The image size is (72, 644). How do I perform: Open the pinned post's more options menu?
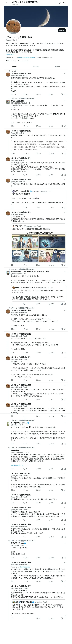pyautogui.click(x=65, y=74)
